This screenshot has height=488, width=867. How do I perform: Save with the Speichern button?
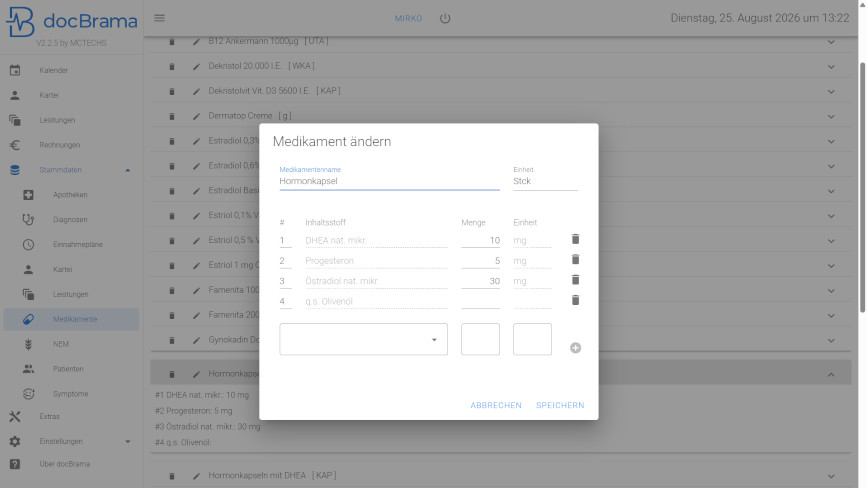click(560, 405)
